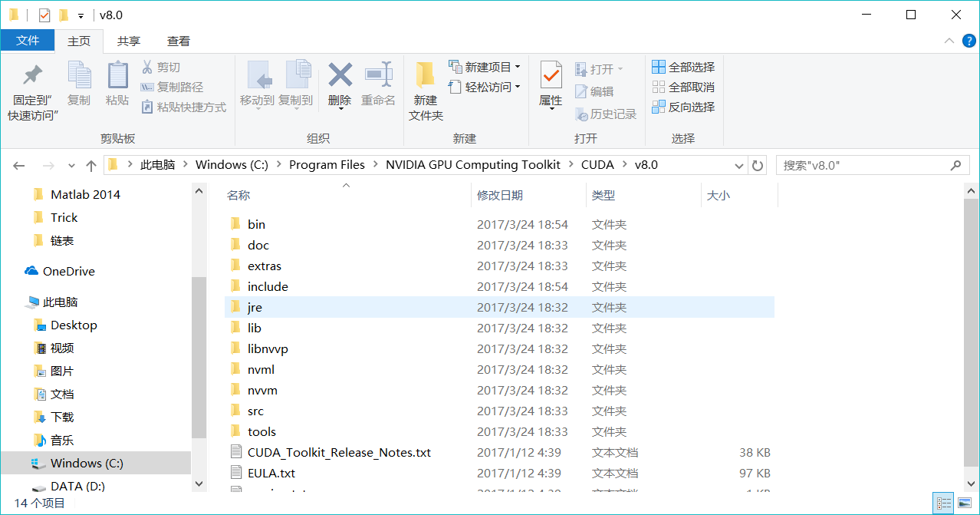Select CUDA_Toolkit_Release_Notes.txt file
Viewport: 980px width, 515px height.
pos(499,452)
